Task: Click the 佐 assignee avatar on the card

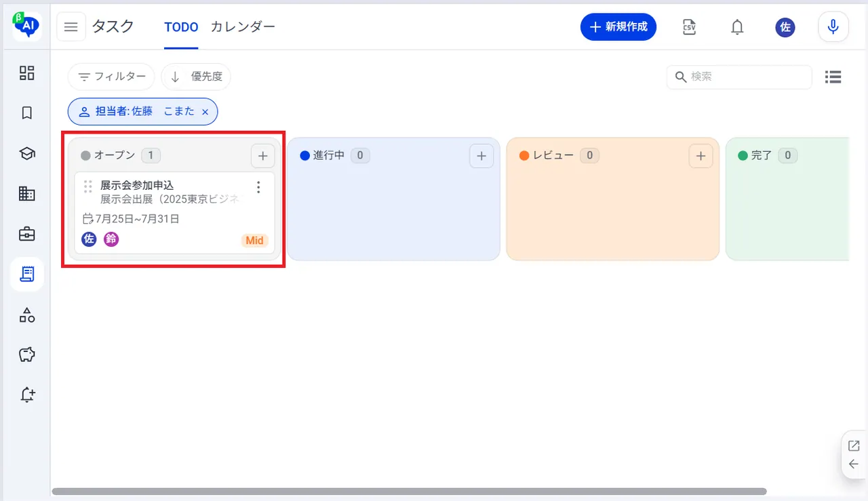Action: click(x=89, y=239)
